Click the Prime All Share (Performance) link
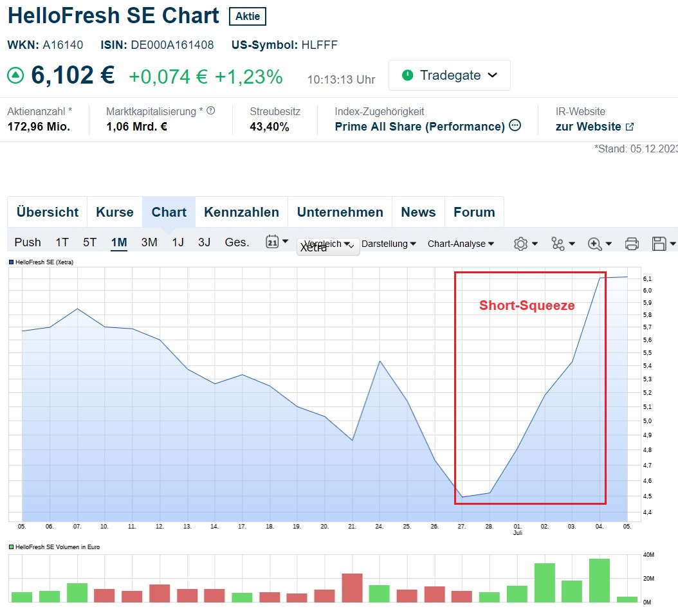Image resolution: width=678 pixels, height=616 pixels. 419,127
